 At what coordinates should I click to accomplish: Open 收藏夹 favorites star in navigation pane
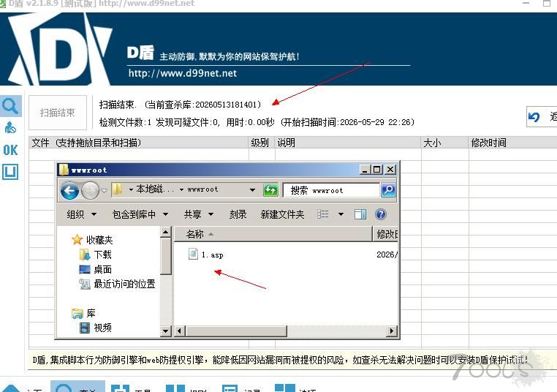click(x=77, y=240)
